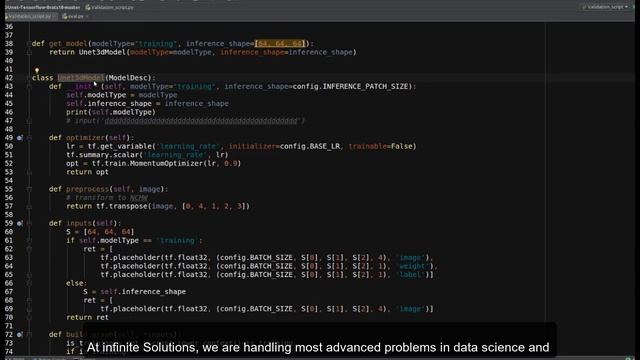Click the override marker beside def optimizer
Image resolution: width=640 pixels, height=360 pixels.
click(20, 138)
